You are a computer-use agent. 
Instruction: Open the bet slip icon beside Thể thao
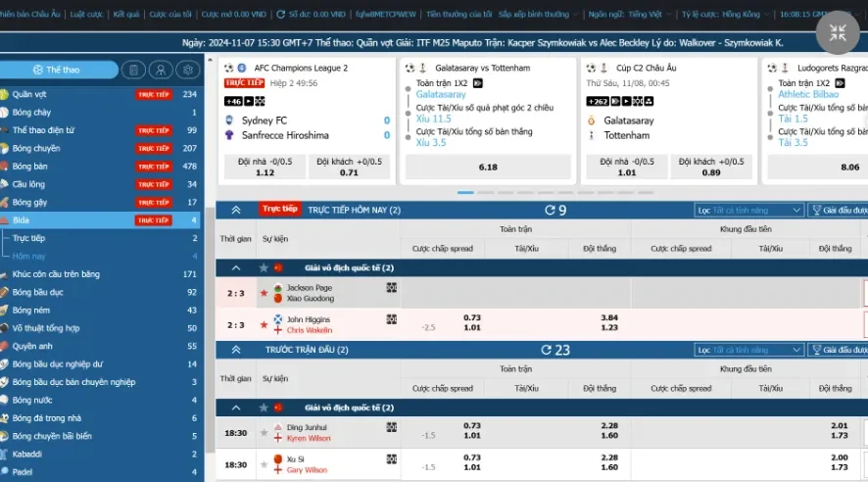pyautogui.click(x=134, y=71)
